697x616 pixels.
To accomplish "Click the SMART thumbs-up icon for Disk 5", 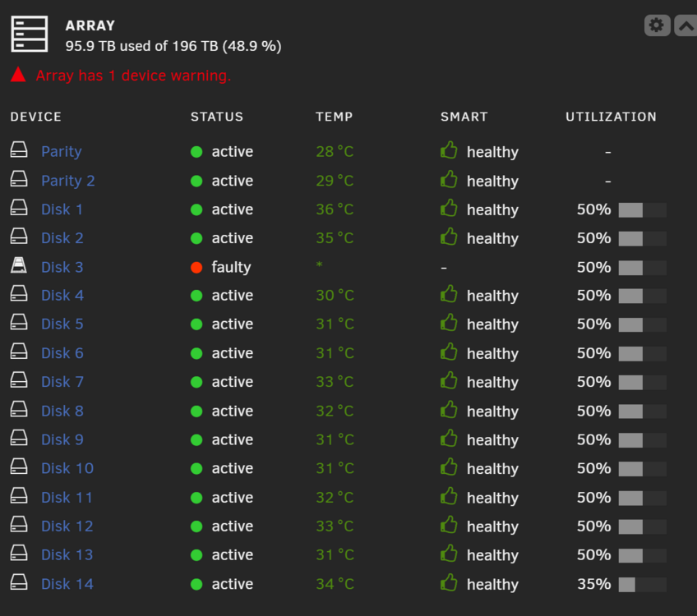I will tap(449, 323).
